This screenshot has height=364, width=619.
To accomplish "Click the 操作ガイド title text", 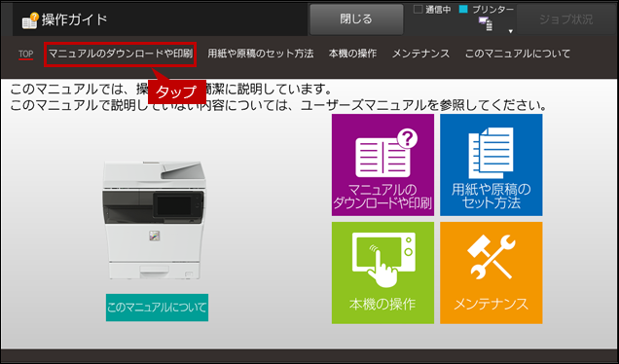I will (x=74, y=19).
